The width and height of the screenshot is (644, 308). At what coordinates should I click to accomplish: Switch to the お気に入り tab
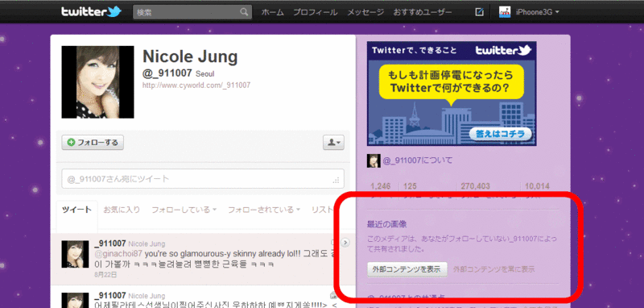pos(122,210)
